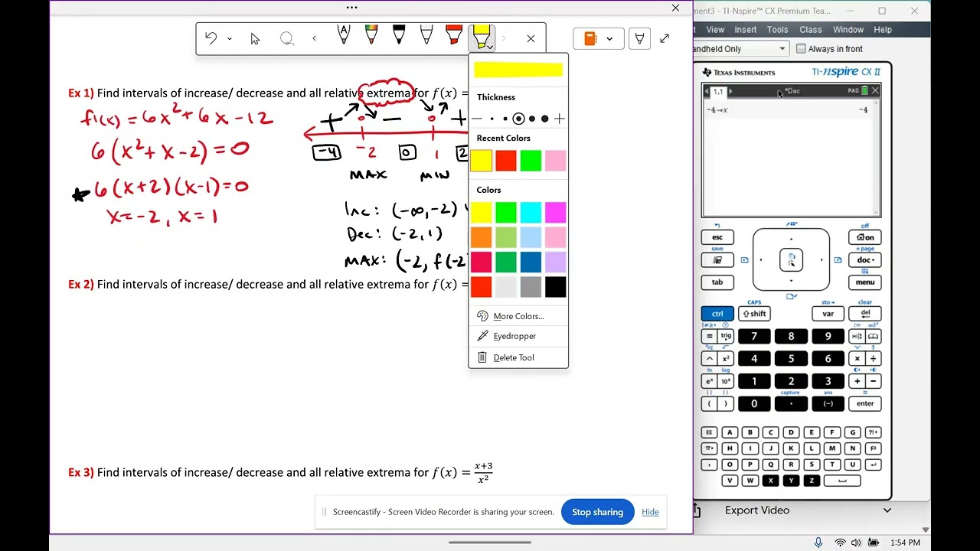Pick dark blue in the Colors grid
Viewport: 980px width, 551px height.
point(531,262)
